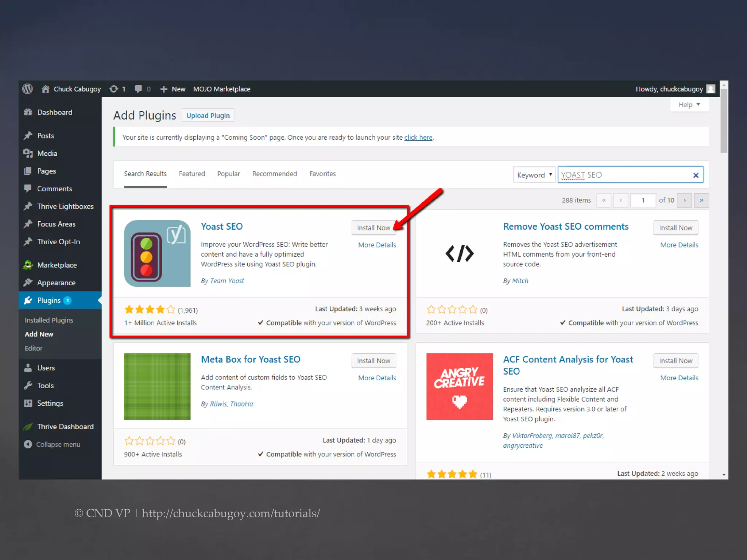
Task: Go to previous page of results
Action: click(621, 200)
